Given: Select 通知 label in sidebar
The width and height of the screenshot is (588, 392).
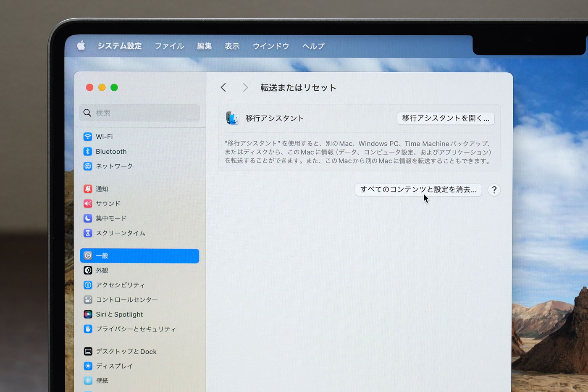Looking at the screenshot, I should click(x=102, y=189).
